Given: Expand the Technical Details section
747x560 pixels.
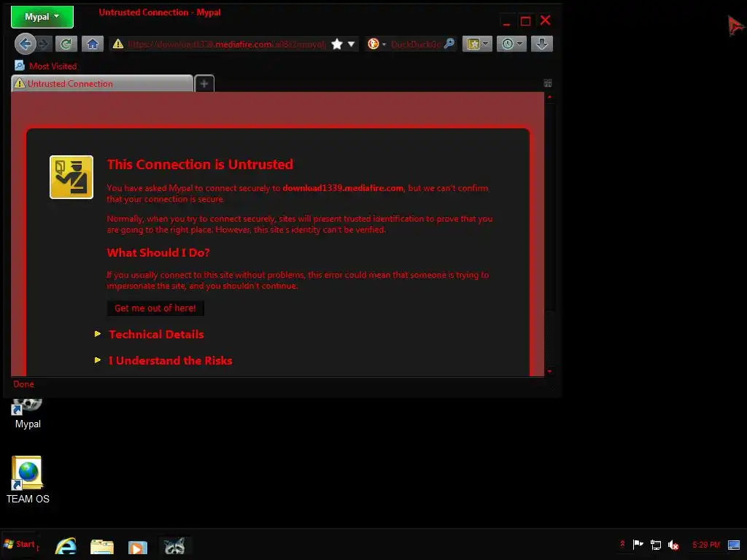Looking at the screenshot, I should click(156, 334).
